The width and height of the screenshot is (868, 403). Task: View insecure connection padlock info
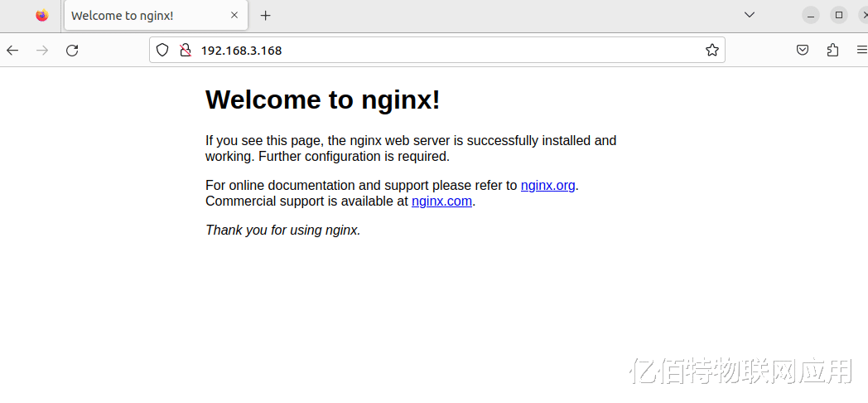(186, 51)
